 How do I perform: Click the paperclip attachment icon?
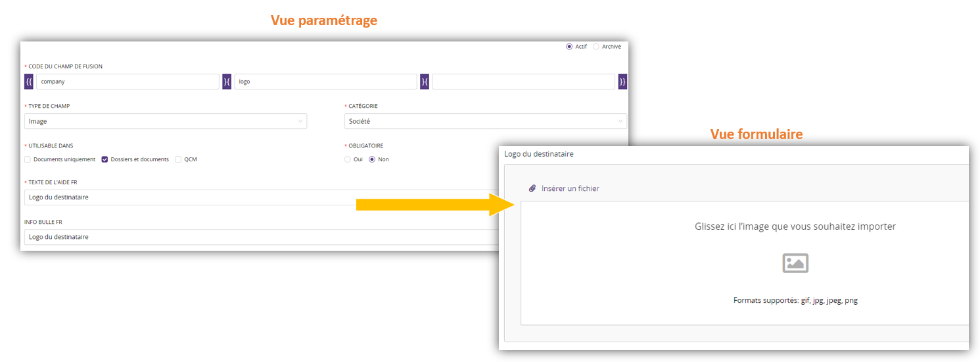[x=532, y=189]
